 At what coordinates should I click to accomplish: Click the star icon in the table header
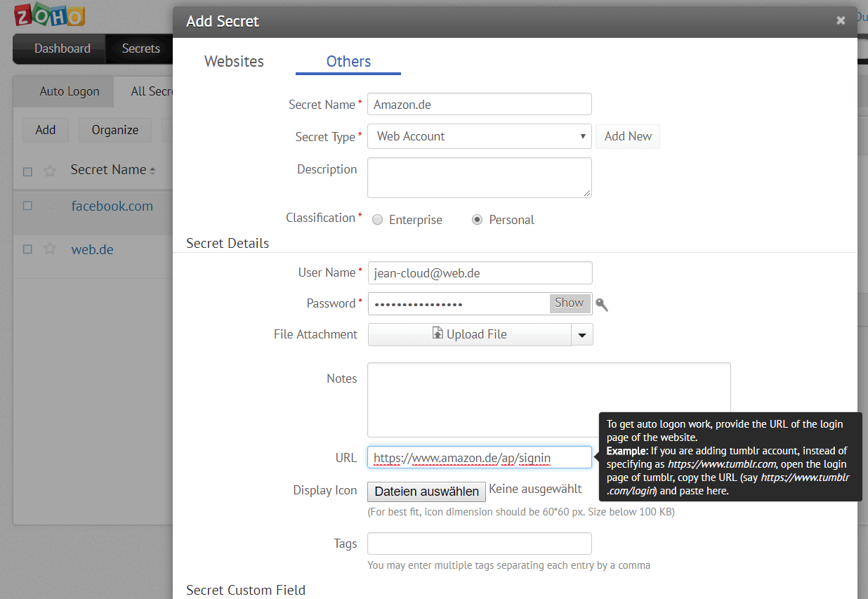pos(50,171)
